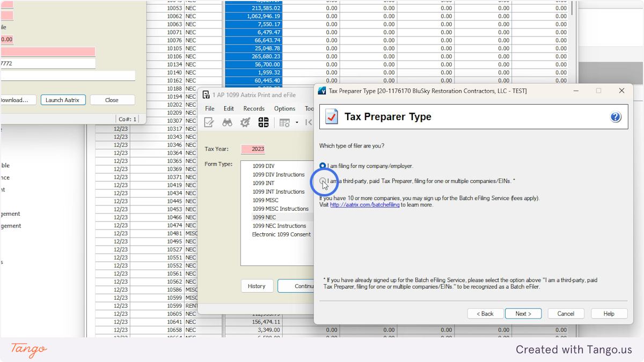This screenshot has width=644, height=362.
Task: Click the edit record icon in 1099 toolbar
Action: [209, 122]
